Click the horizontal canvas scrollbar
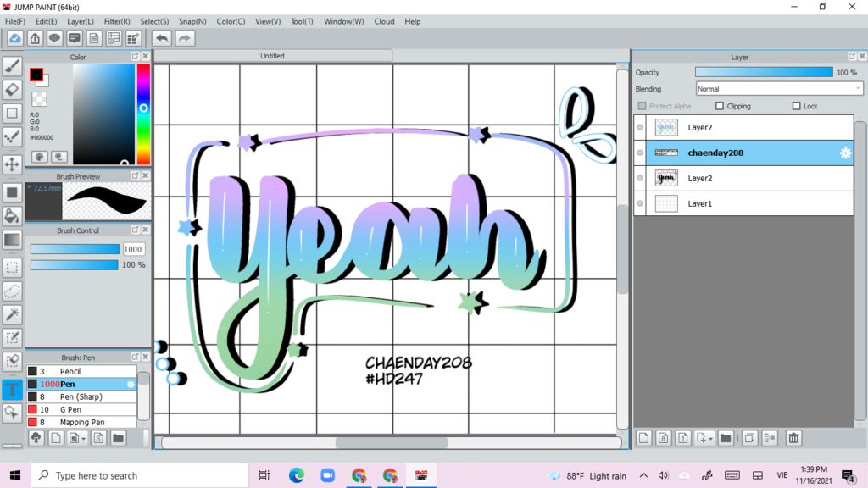Viewport: 868px width, 488px height. pos(392,442)
